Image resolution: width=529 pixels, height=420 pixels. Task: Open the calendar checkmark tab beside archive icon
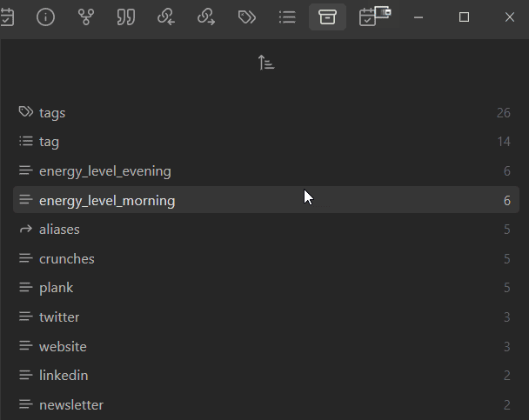click(367, 17)
